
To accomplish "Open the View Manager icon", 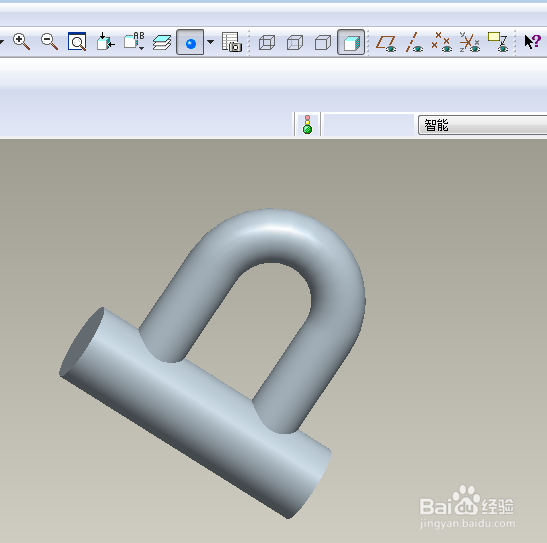I will (x=232, y=42).
